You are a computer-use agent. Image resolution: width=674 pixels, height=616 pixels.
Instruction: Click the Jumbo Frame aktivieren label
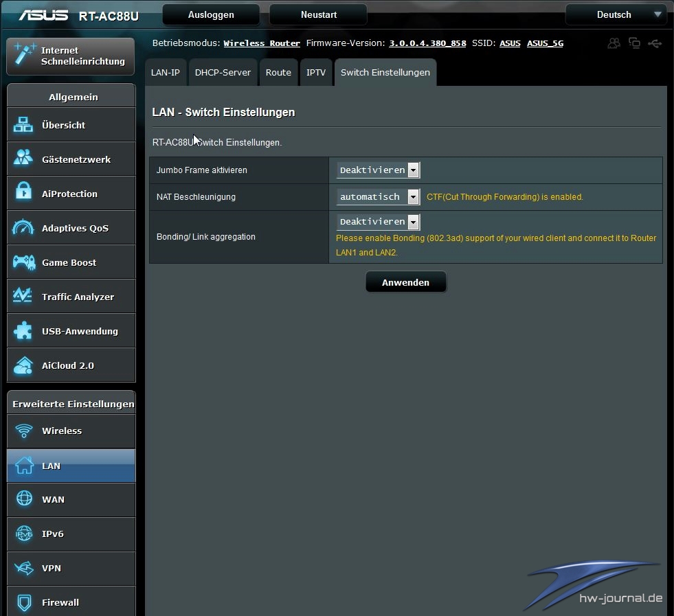[201, 170]
